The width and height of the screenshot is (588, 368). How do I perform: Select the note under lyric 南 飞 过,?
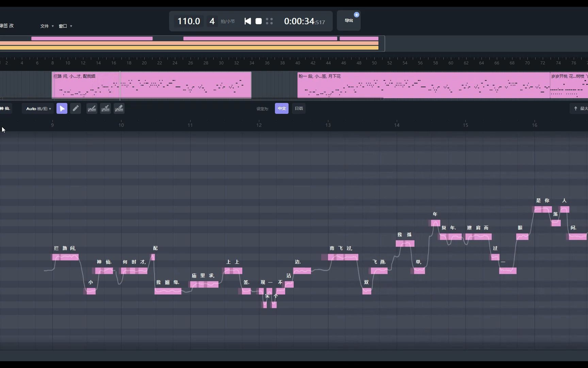tap(343, 257)
